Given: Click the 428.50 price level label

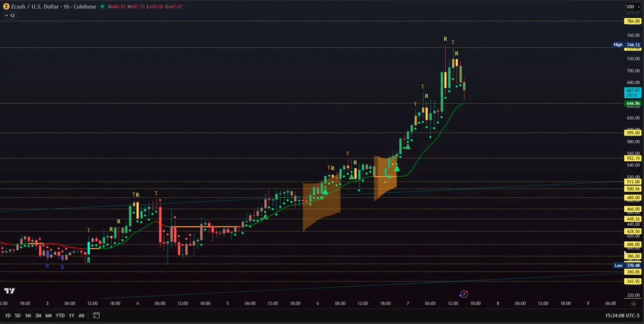Looking at the screenshot, I should click(633, 231).
